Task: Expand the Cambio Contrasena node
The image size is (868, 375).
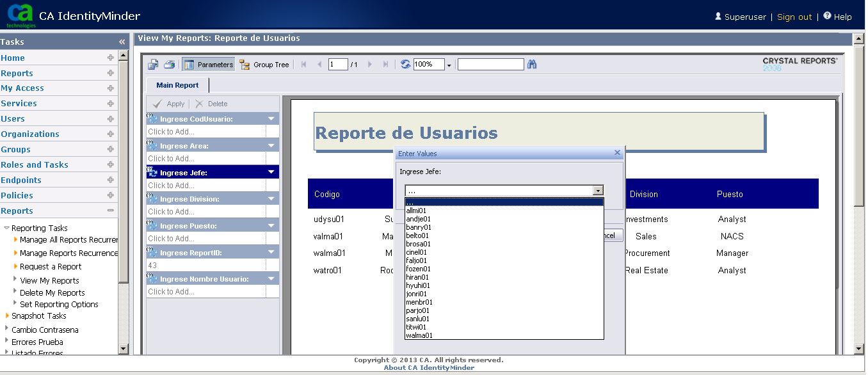Action: tap(7, 328)
